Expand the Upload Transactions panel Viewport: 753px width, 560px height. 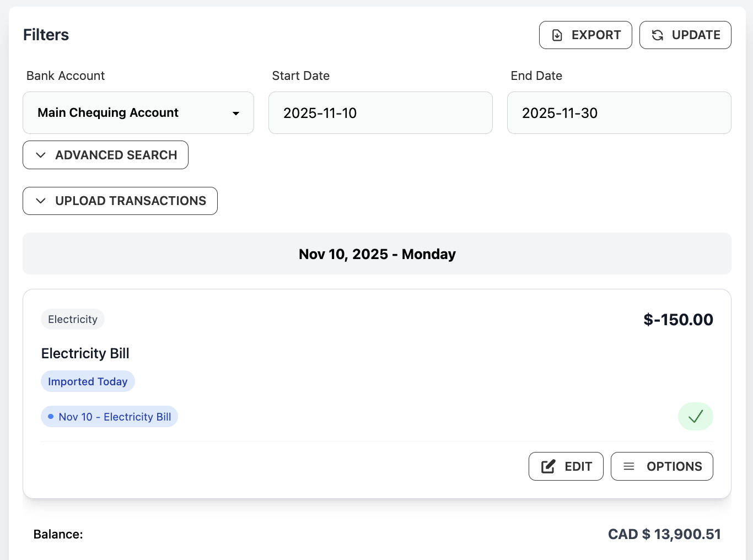click(x=120, y=201)
